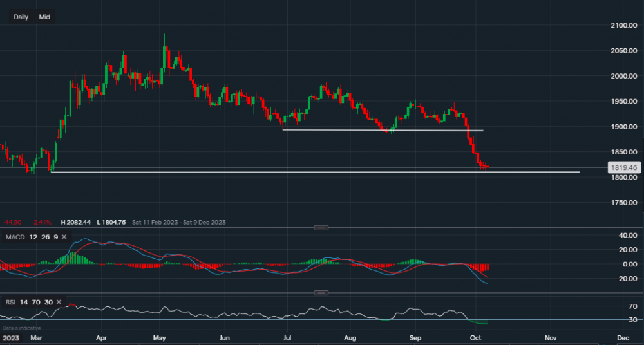Grab the resize handle above MACD panel
Image resolution: width=644 pixels, height=345 pixels.
click(x=321, y=227)
